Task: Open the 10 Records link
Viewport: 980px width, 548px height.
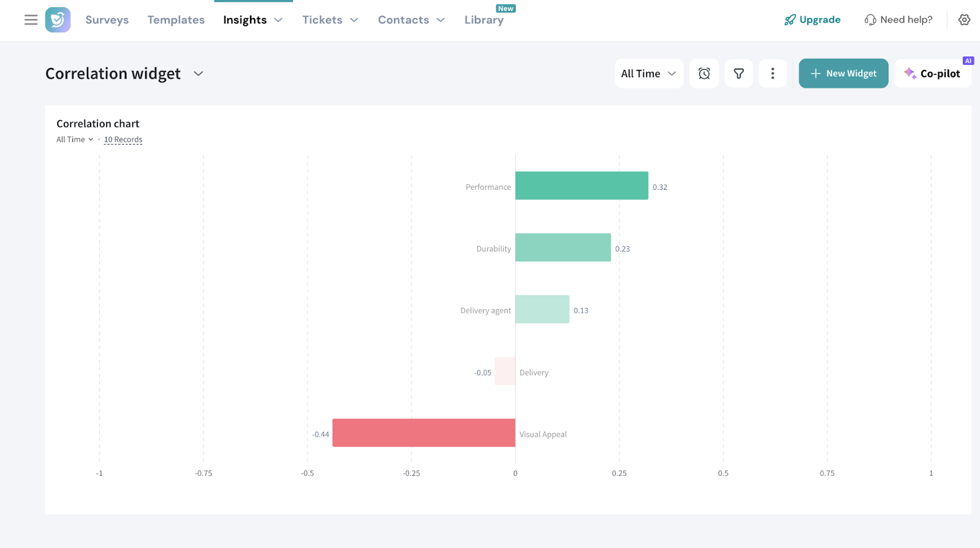Action: [123, 140]
